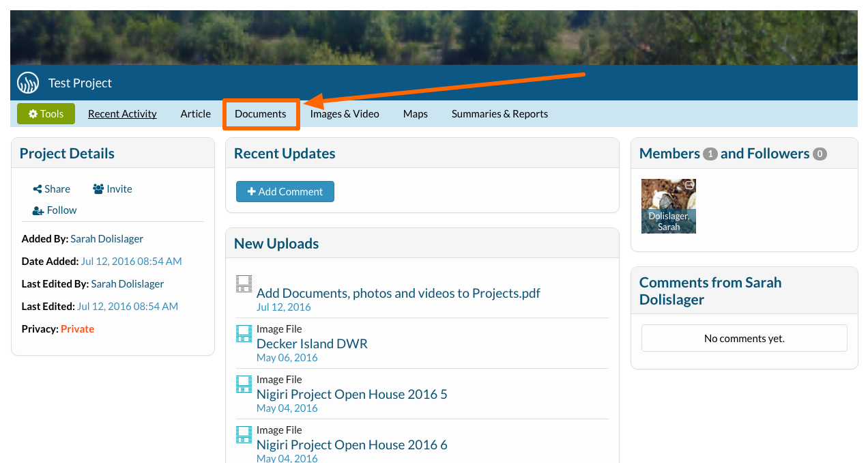868x463 pixels.
Task: Click the project logo icon beside Test Project
Action: pos(28,83)
